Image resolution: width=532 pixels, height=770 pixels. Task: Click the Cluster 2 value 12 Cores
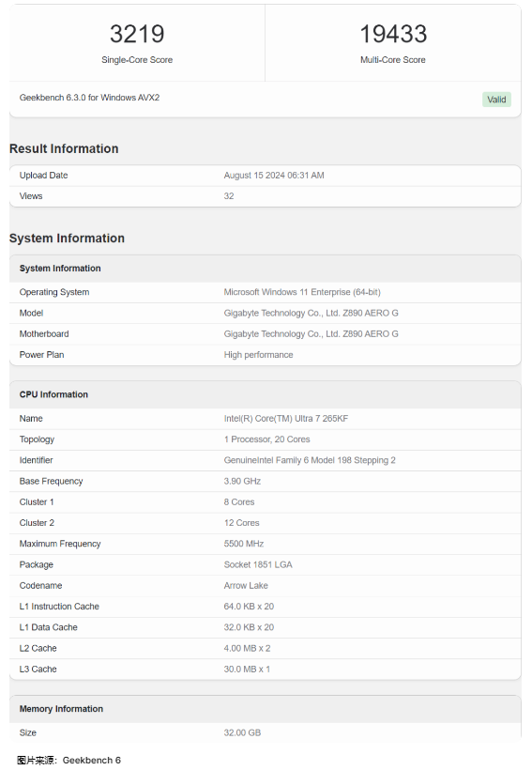click(x=241, y=523)
